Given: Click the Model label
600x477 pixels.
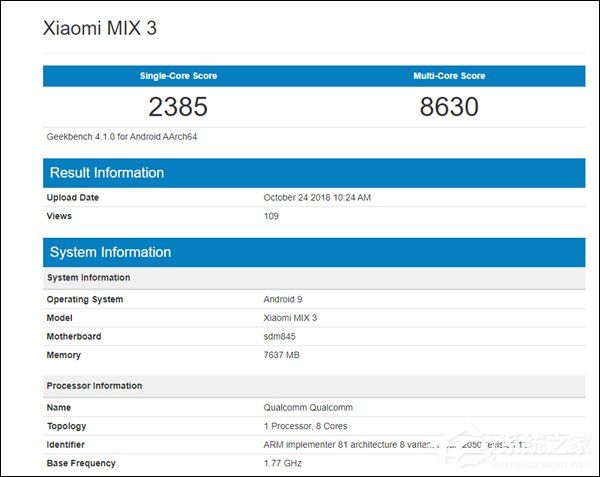Looking at the screenshot, I should coord(59,318).
